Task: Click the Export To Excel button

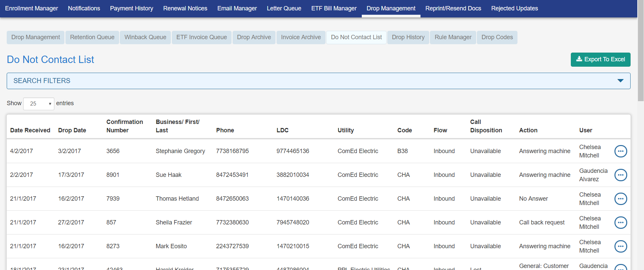Action: pos(600,59)
